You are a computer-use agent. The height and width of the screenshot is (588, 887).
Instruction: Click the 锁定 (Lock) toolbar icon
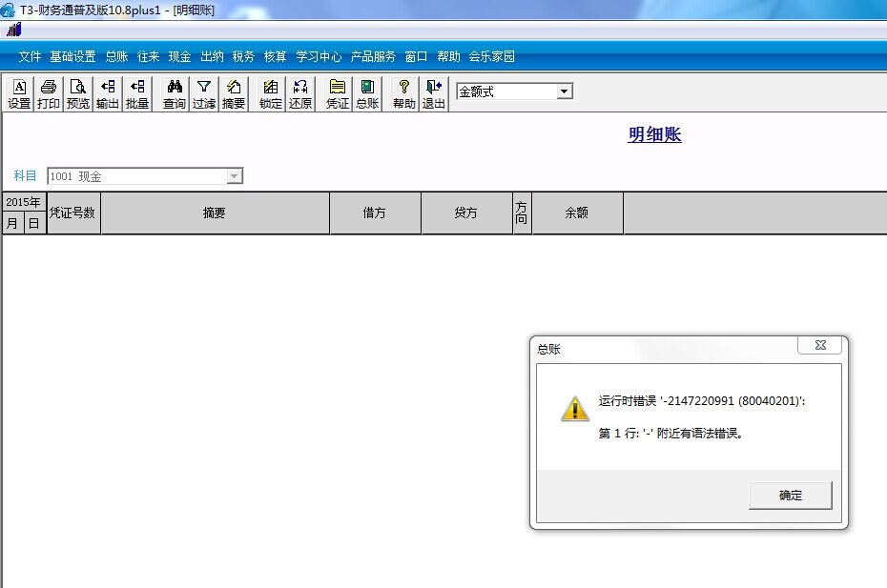tap(271, 93)
